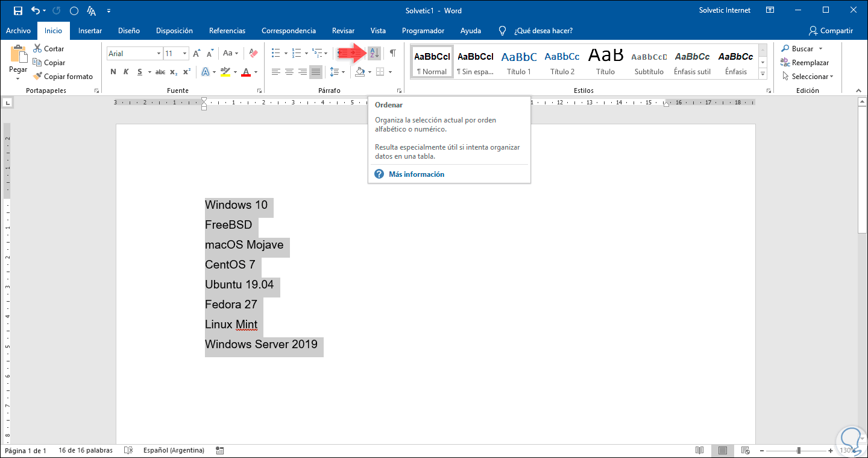Image resolution: width=868 pixels, height=458 pixels.
Task: Click the Pegar clipboard icon
Action: coord(18,54)
